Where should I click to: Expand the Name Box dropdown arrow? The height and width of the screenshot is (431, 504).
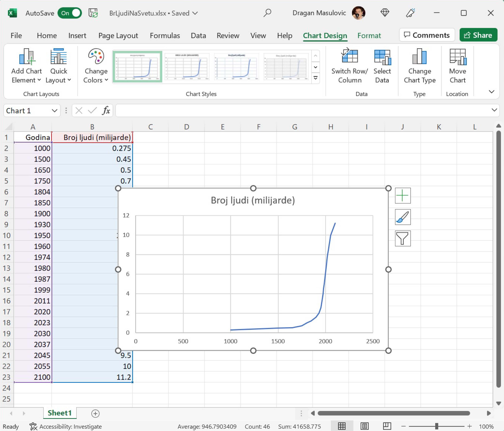pyautogui.click(x=54, y=111)
